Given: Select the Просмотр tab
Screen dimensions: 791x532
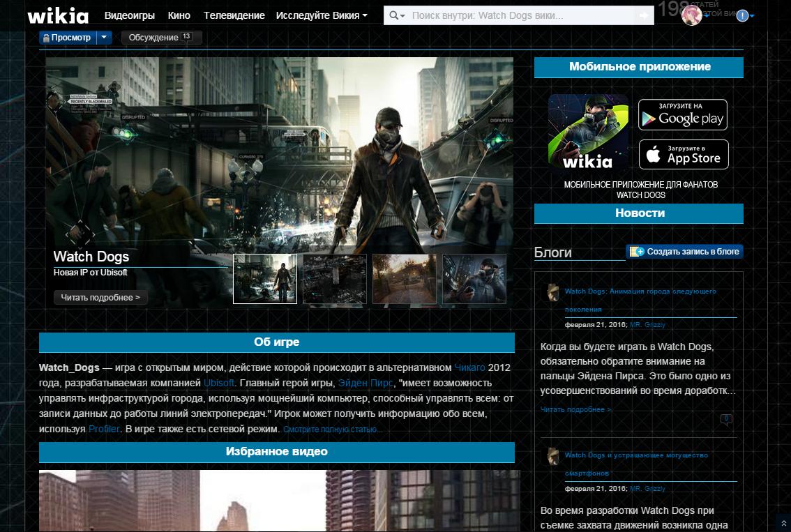Looking at the screenshot, I should click(x=68, y=38).
